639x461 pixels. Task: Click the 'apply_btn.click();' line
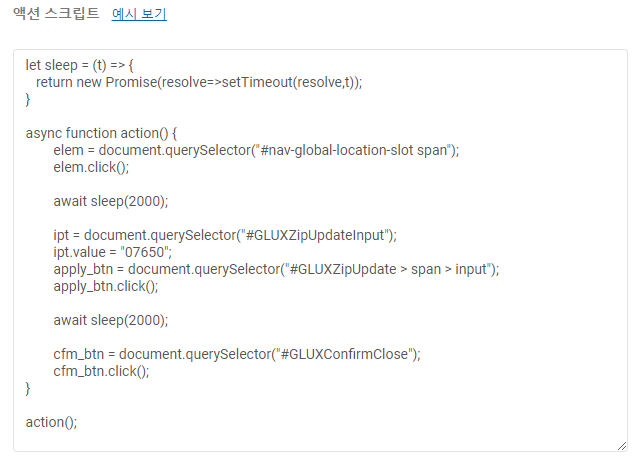coord(106,286)
